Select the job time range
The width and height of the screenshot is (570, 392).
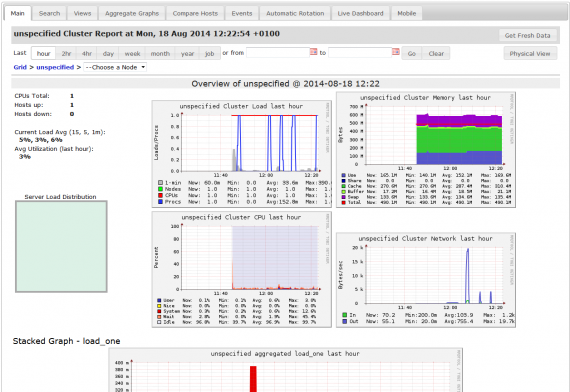click(x=210, y=53)
